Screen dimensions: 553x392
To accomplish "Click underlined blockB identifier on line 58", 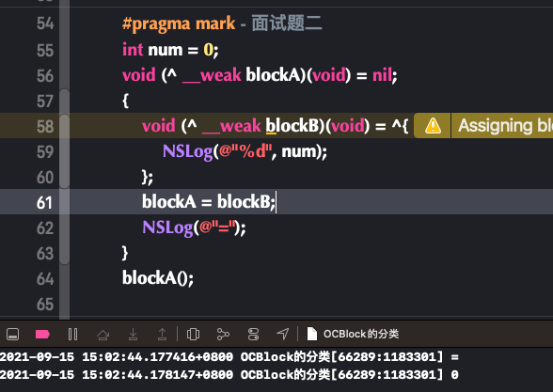I will 292,126.
